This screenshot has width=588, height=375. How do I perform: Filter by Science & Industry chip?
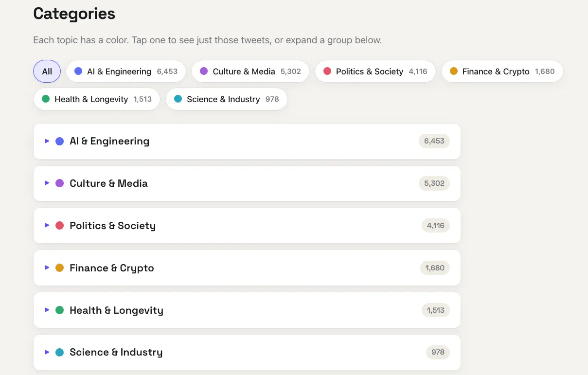coord(227,99)
